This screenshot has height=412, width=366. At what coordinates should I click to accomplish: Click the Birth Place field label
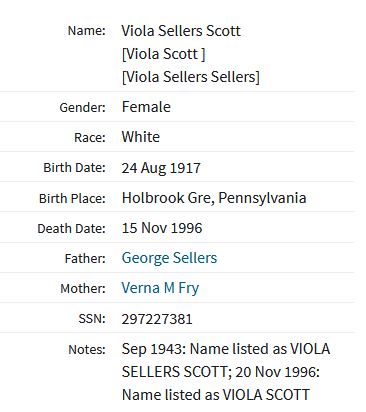click(x=72, y=199)
